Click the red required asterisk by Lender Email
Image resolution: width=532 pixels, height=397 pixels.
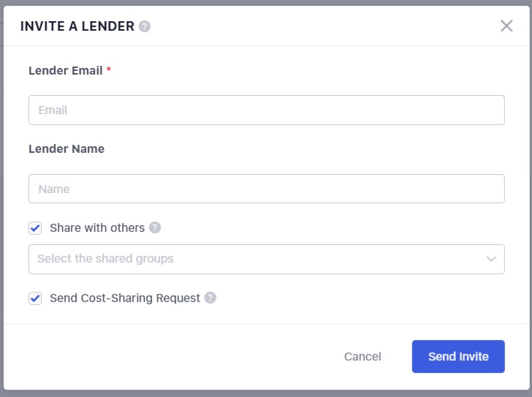(109, 69)
